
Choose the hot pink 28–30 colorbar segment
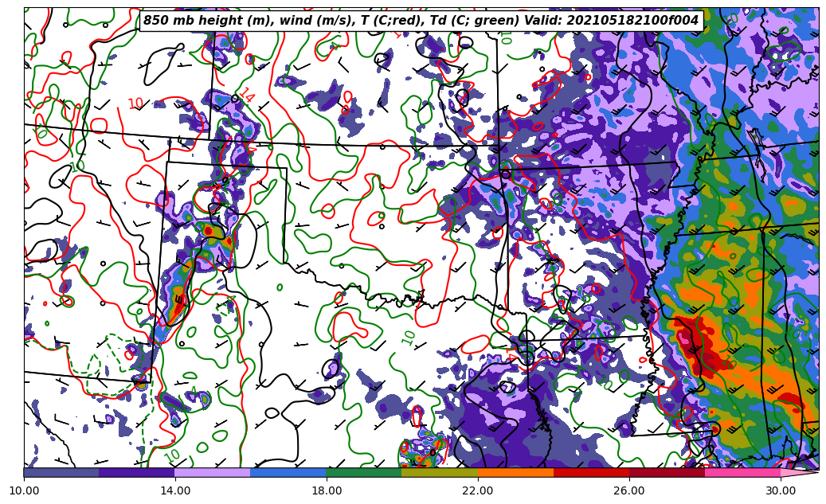[742, 472]
